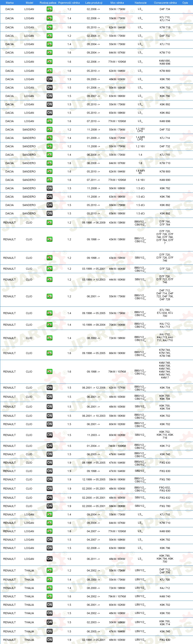The image size is (193, 644).
Task: Click the production year cell 01.2004 ->
Action: click(x=93, y=446)
